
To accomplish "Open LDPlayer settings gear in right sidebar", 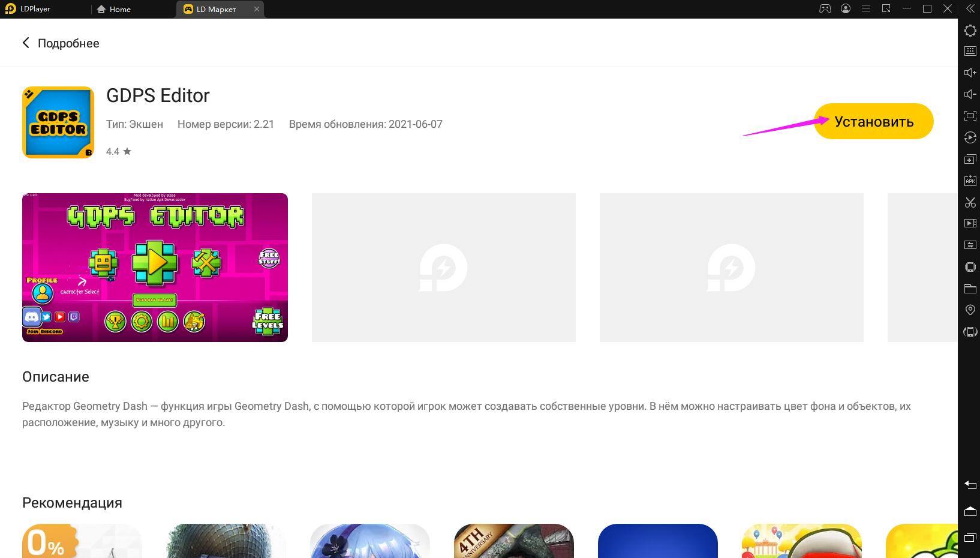I will 970,31.
